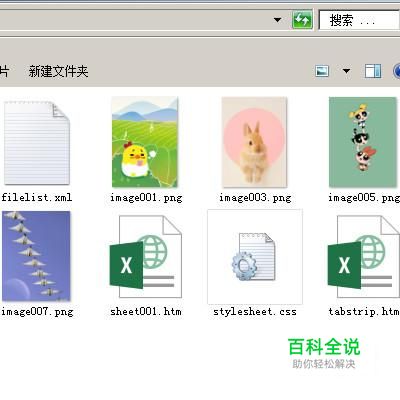400x400 pixels.
Task: Click the image001.png file name
Action: (x=146, y=198)
